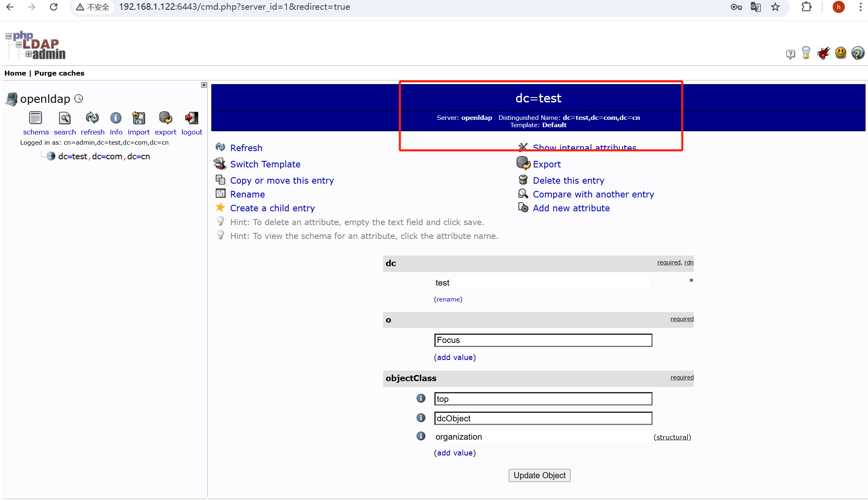
Task: Click the search text link
Action: tap(65, 132)
